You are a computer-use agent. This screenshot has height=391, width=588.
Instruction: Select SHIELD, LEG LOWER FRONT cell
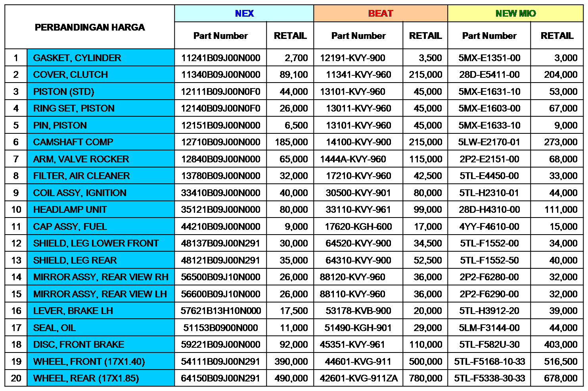click(101, 243)
